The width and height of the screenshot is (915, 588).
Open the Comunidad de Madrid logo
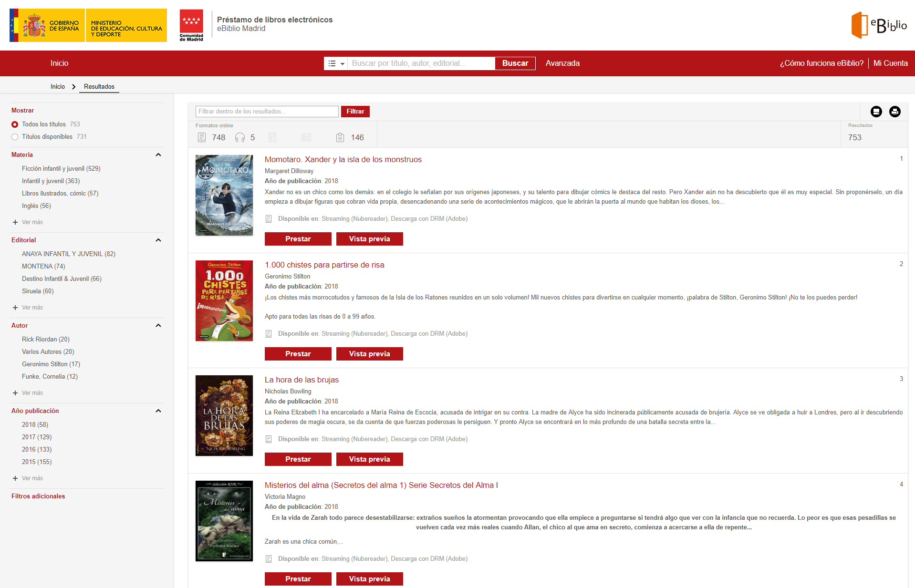pyautogui.click(x=191, y=25)
